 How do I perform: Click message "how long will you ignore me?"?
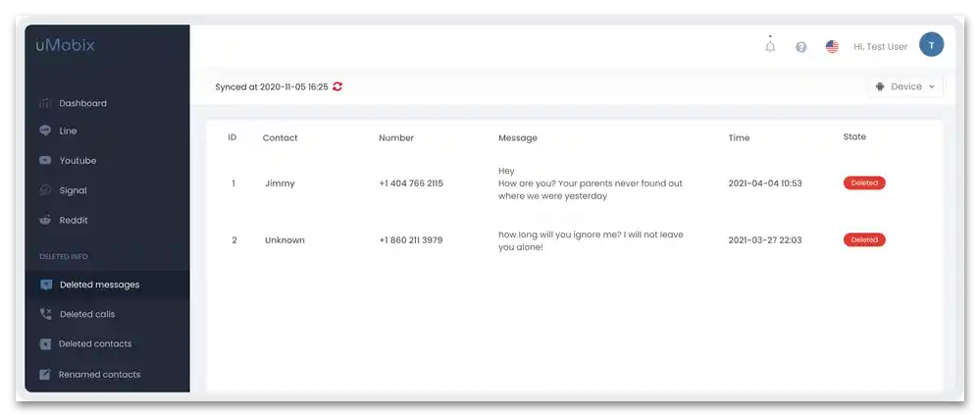[x=591, y=240]
